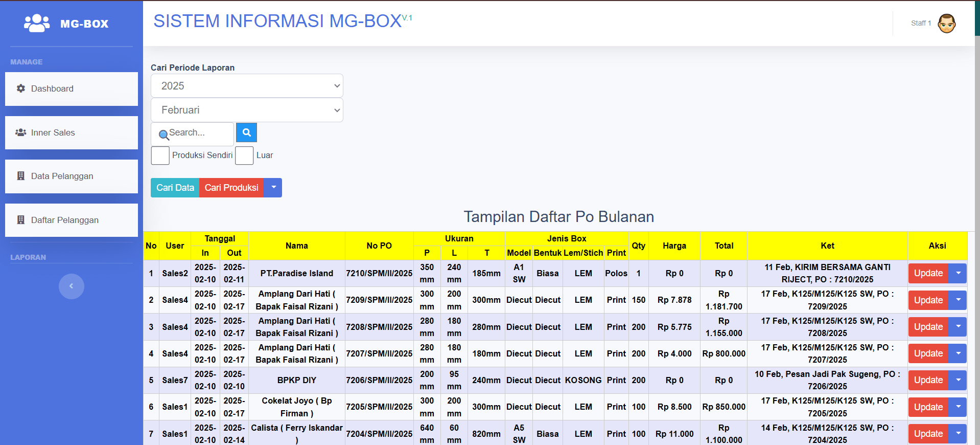Viewport: 980px width, 445px height.
Task: Tick the Produksi Sendiri checkbox
Action: point(160,155)
